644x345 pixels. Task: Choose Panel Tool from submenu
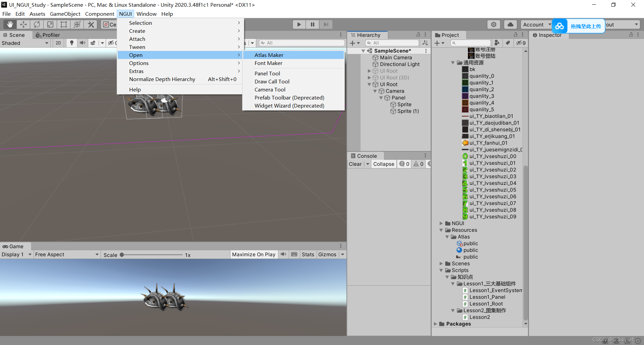pyautogui.click(x=293, y=73)
